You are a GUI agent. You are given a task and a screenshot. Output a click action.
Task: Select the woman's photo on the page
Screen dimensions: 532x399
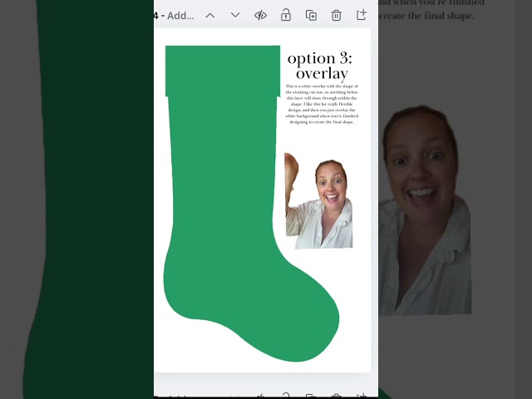coord(318,200)
